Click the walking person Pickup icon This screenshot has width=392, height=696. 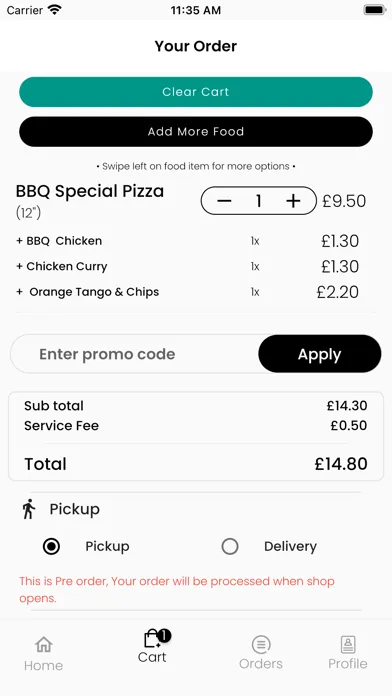(x=29, y=509)
